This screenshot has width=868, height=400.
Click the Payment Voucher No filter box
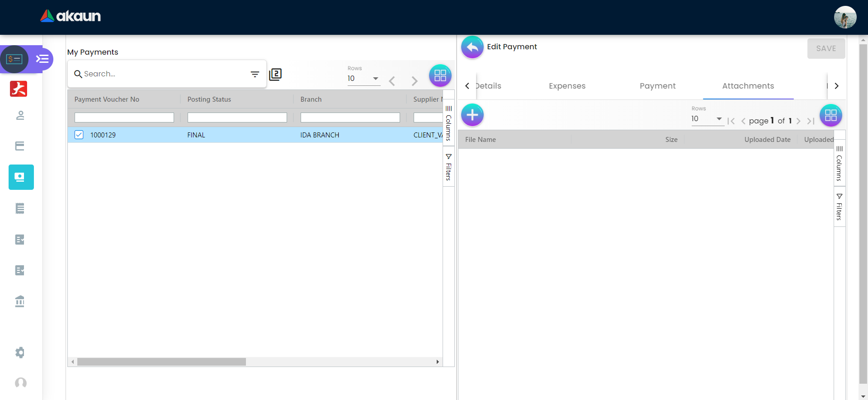[124, 118]
